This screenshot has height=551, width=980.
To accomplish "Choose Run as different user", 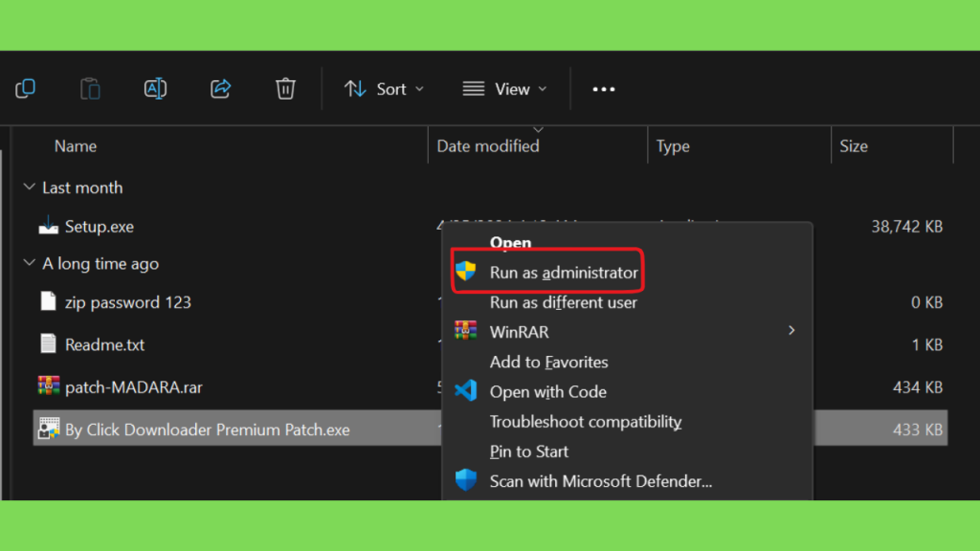I will [x=563, y=302].
